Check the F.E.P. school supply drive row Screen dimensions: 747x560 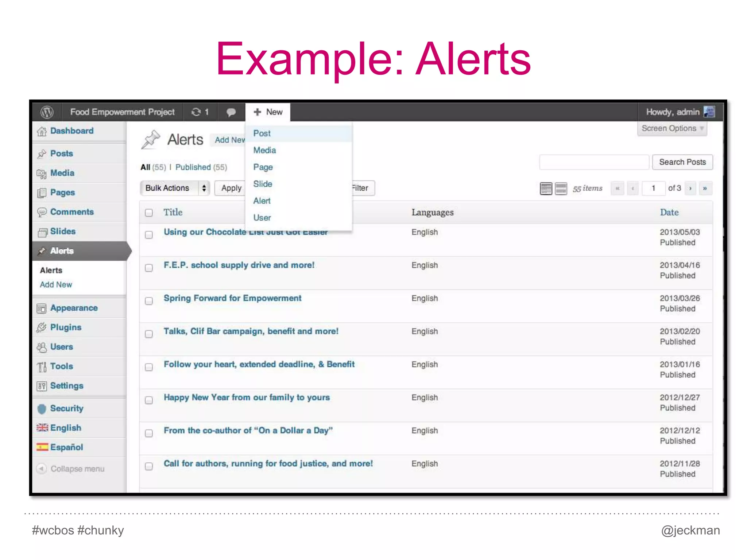tap(149, 268)
